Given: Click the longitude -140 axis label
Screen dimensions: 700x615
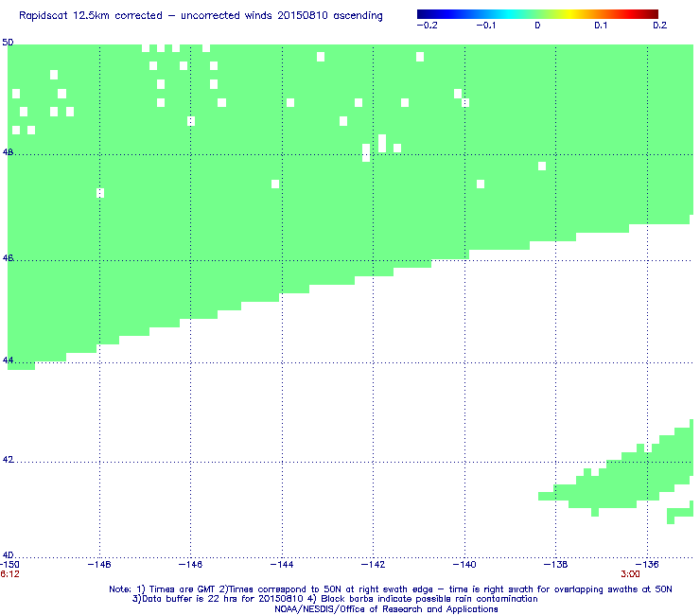Looking at the screenshot, I should tap(464, 565).
